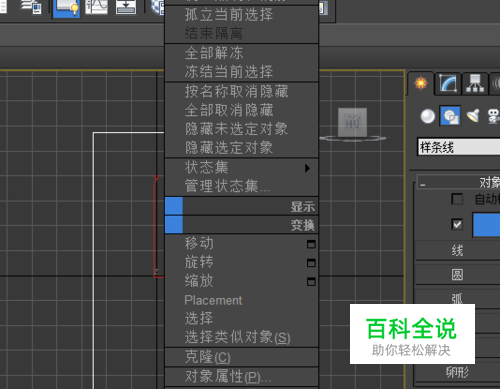Open the 样条线 dropdown list

click(459, 147)
